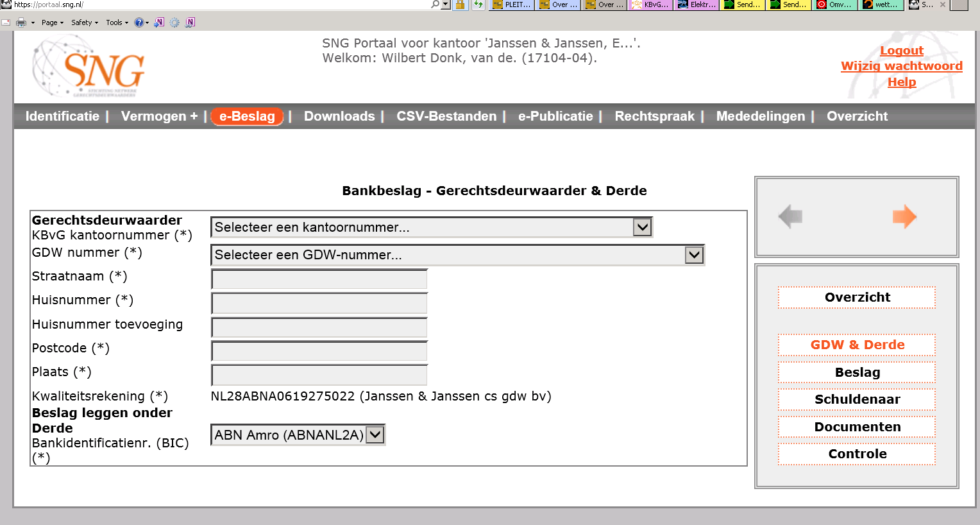Viewport: 980px width, 525px height.
Task: Click the OneNote linked notes icon
Action: coord(190,22)
